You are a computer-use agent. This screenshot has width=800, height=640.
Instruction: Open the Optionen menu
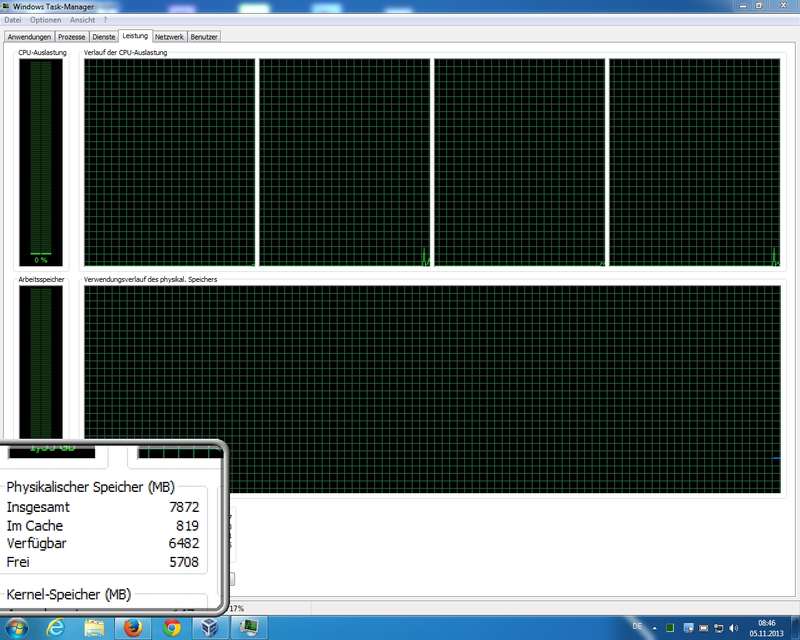pyautogui.click(x=45, y=20)
